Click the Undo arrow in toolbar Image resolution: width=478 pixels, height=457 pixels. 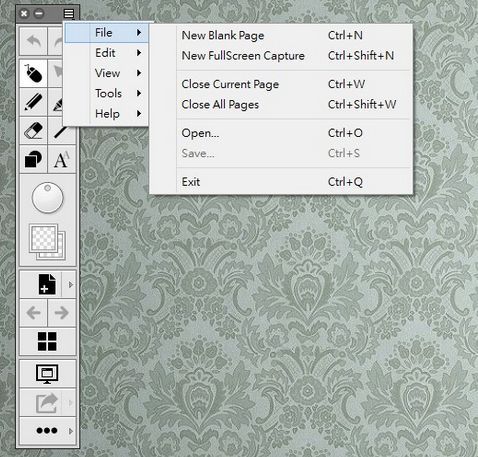click(33, 42)
